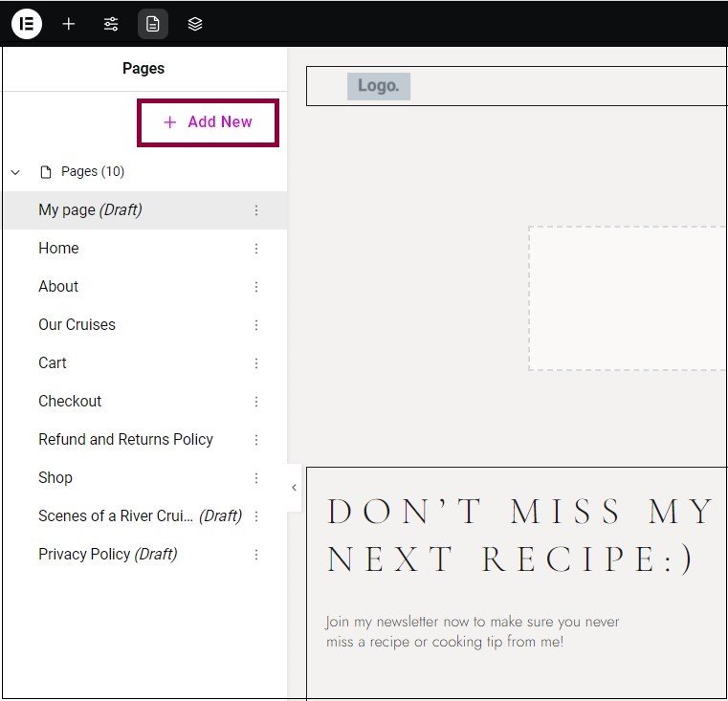Screen dimensions: 728x701
Task: Collapse the side panel with arrow handle
Action: tap(294, 488)
